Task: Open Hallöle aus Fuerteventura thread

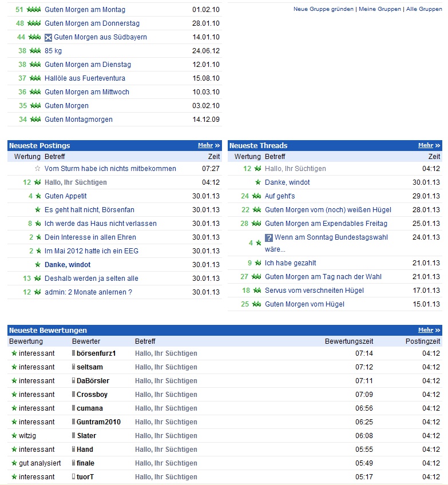Action: click(85, 78)
